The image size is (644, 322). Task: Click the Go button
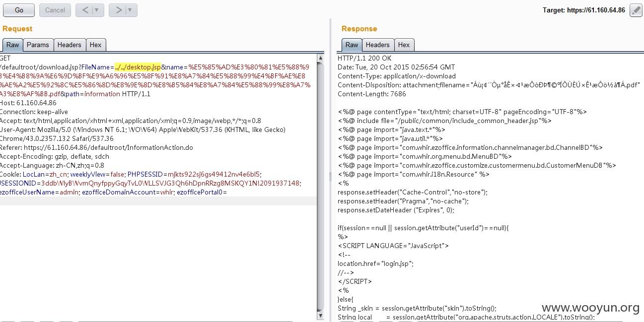click(19, 10)
